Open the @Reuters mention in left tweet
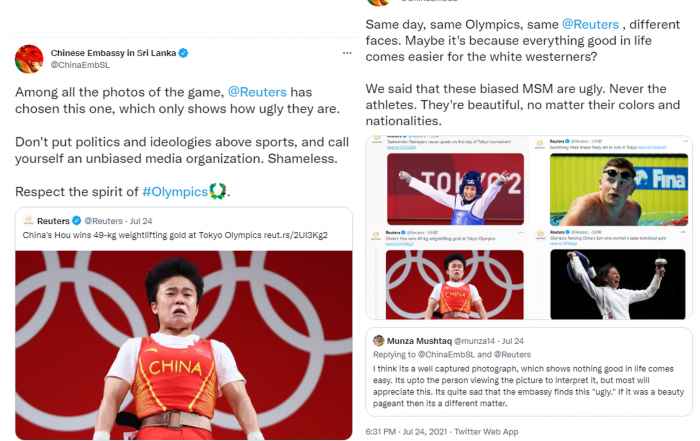The width and height of the screenshot is (700, 441). 257,92
